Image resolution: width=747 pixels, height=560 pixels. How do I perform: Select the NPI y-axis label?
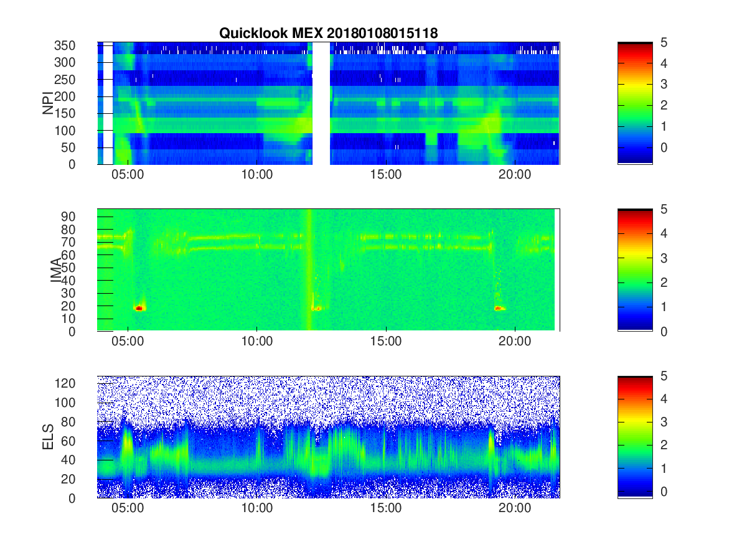tap(47, 103)
